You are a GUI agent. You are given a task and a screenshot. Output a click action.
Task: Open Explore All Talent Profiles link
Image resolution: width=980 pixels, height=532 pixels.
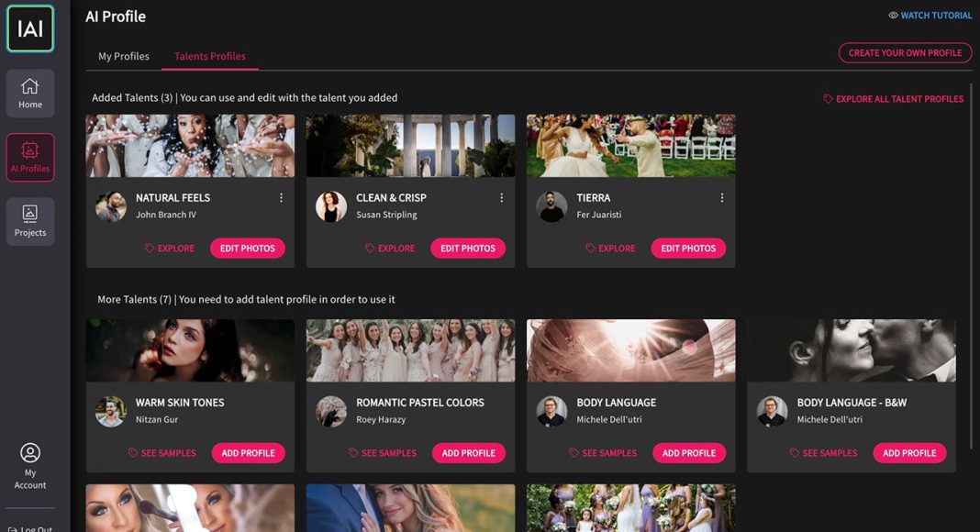[893, 99]
